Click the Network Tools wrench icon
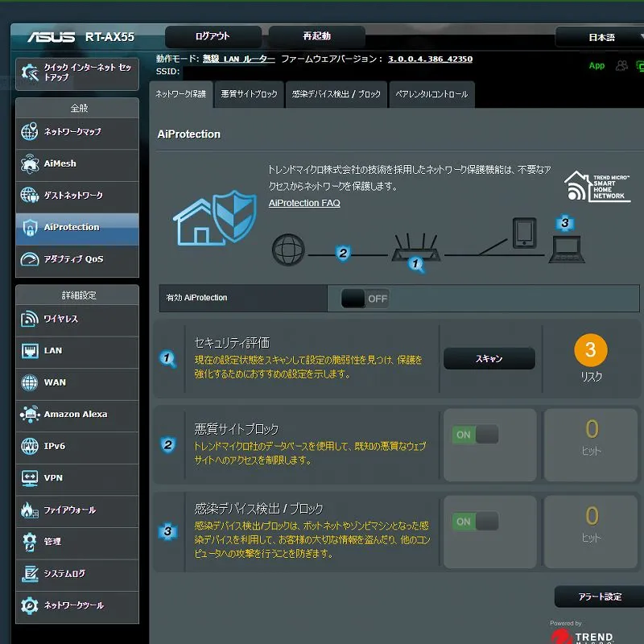 [30, 605]
